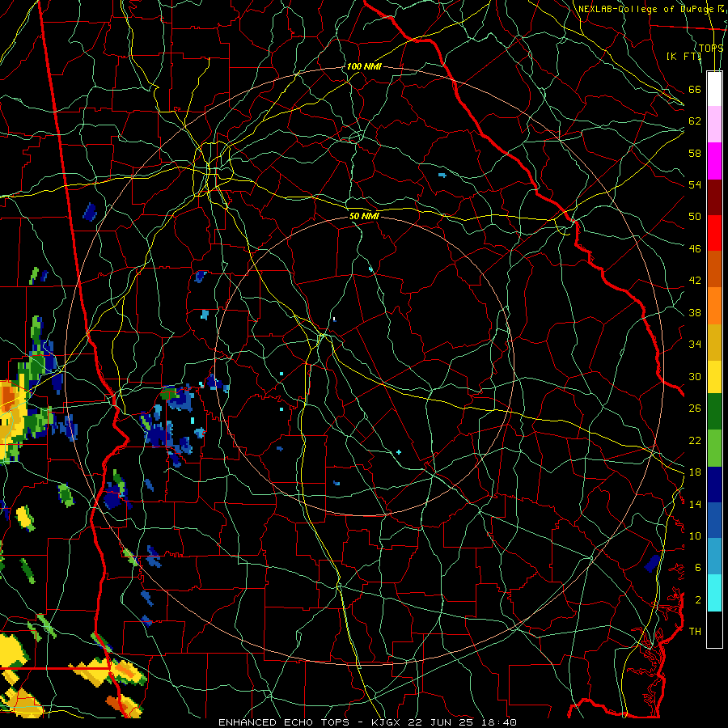Click the legend value "18"
The width and height of the screenshot is (728, 728).
coord(695,472)
